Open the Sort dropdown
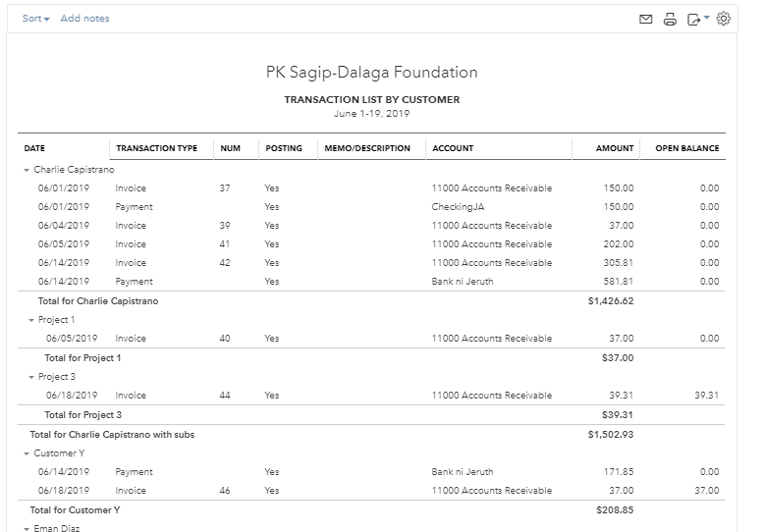 (x=35, y=19)
